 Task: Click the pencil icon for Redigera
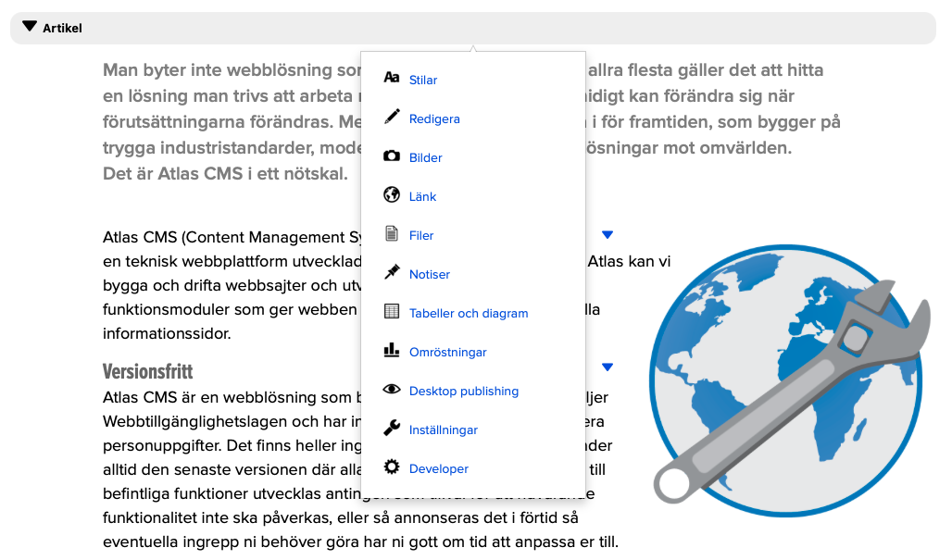pyautogui.click(x=391, y=118)
